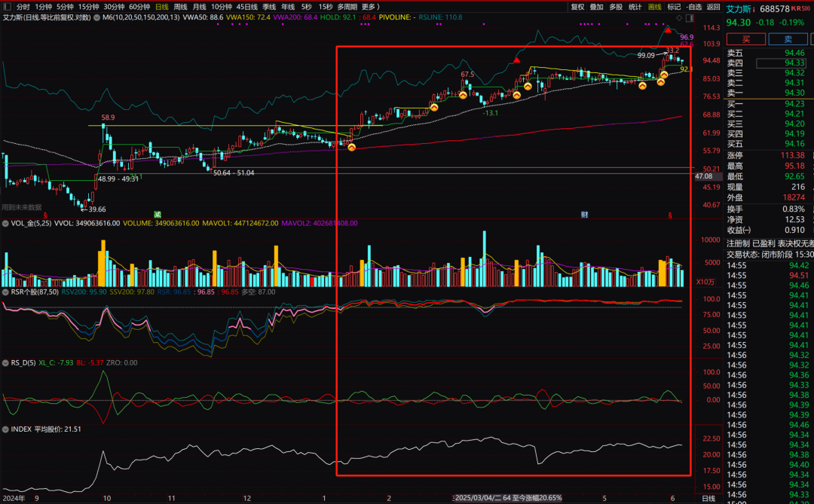Click the 换手 value 0.83%
Image resolution: width=814 pixels, height=504 pixels.
(x=794, y=209)
